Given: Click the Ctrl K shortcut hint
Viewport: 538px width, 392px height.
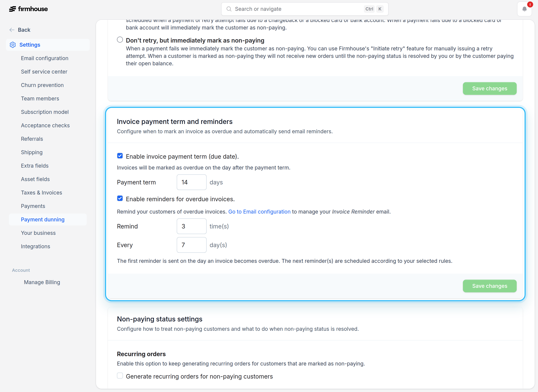Looking at the screenshot, I should point(373,9).
